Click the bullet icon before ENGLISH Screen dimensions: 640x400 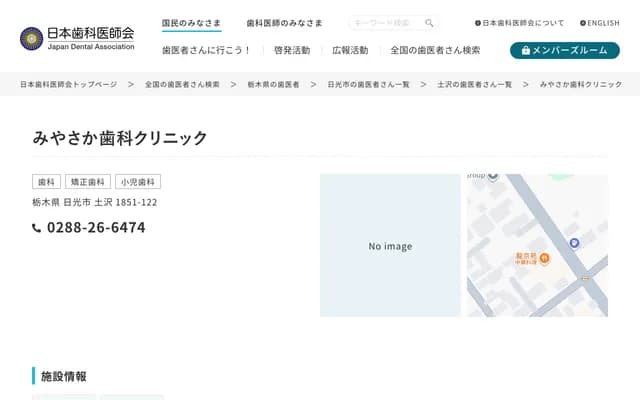(x=583, y=23)
